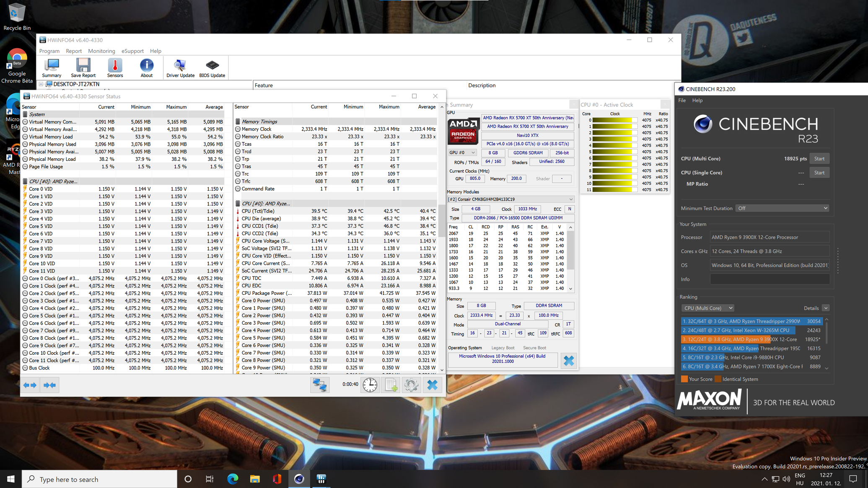Open the File menu in Cinebench
Screen dimensions: 868x488
[682, 101]
